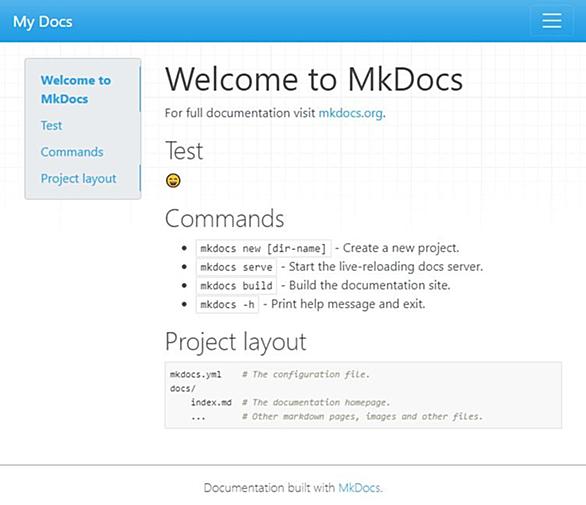
Task: Click the Project layout heading
Action: tap(236, 342)
